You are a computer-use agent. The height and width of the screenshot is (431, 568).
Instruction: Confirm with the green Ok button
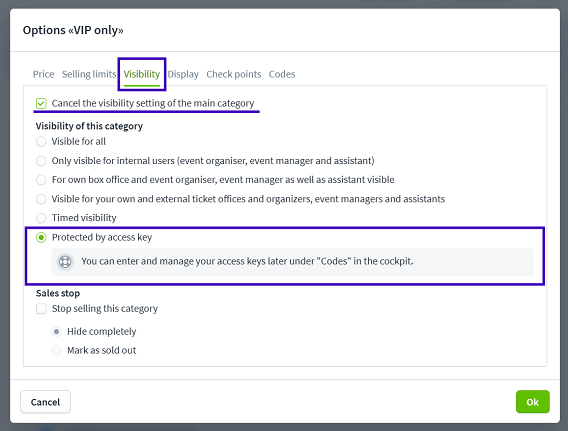click(x=532, y=402)
